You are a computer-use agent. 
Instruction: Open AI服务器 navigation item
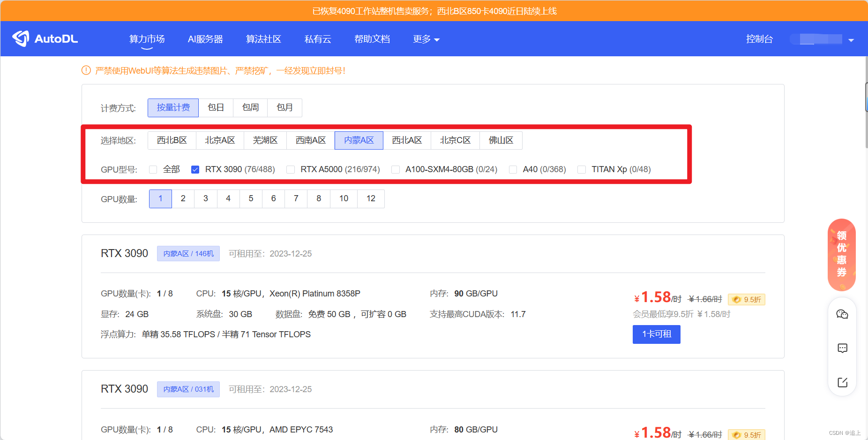[205, 39]
